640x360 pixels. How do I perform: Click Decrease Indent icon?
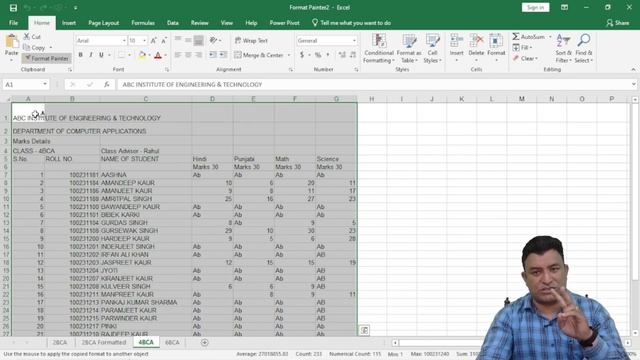tap(213, 55)
